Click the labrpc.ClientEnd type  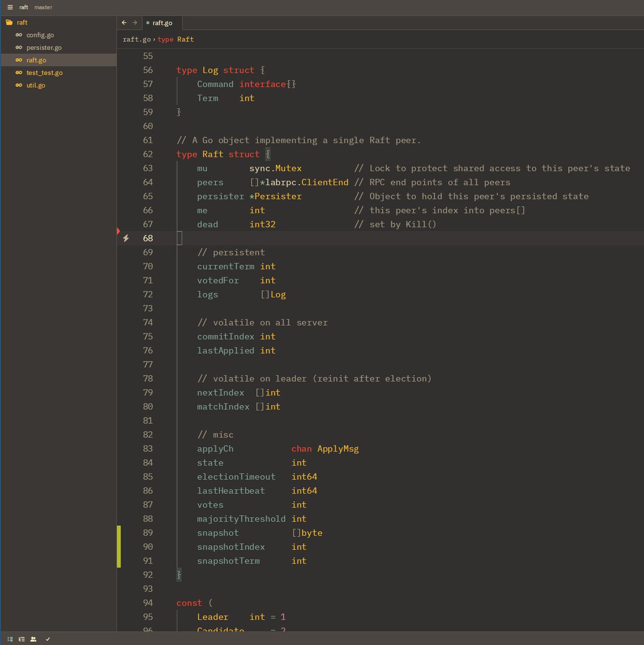click(307, 182)
